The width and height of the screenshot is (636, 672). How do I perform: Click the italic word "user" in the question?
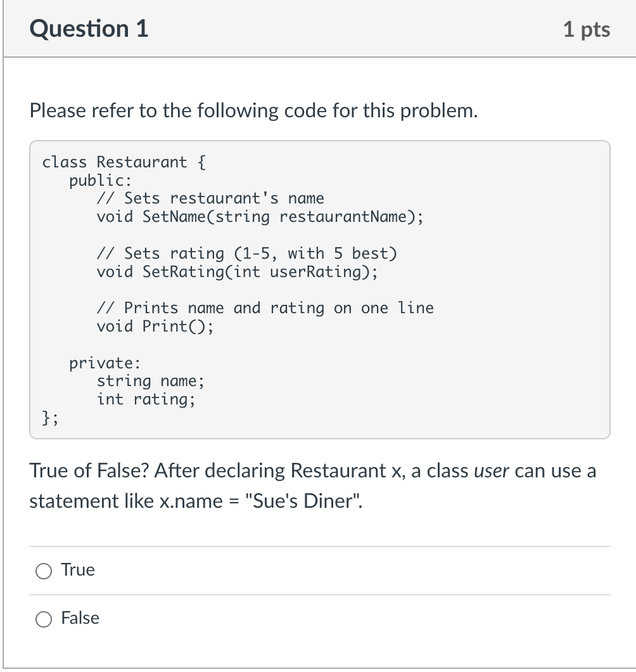pyautogui.click(x=492, y=471)
